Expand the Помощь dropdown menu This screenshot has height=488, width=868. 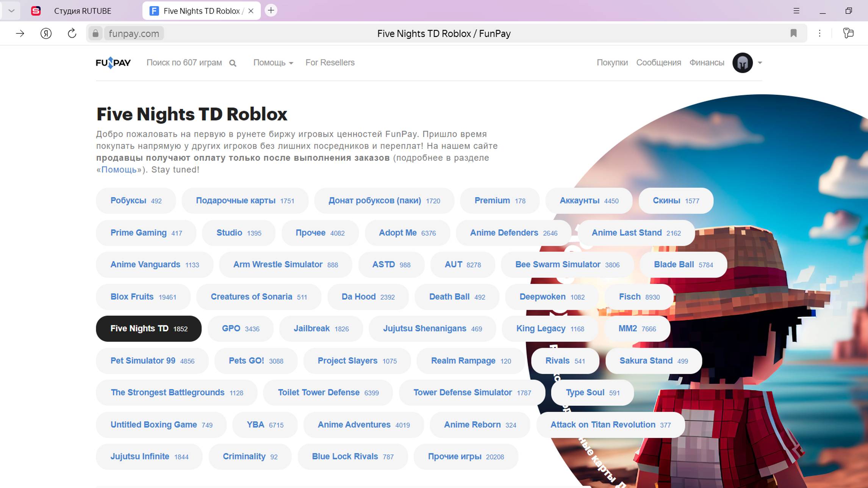click(273, 63)
